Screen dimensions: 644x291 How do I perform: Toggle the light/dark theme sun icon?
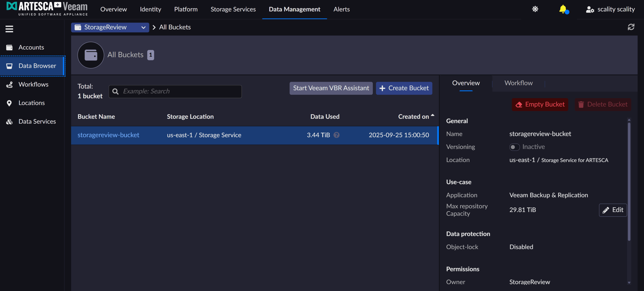coord(535,9)
